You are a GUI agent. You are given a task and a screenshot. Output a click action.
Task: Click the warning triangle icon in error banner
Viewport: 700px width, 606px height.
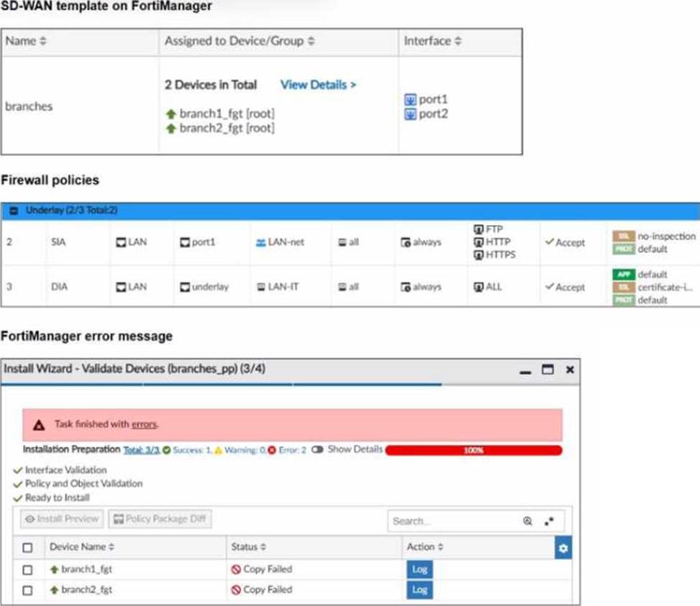point(40,425)
